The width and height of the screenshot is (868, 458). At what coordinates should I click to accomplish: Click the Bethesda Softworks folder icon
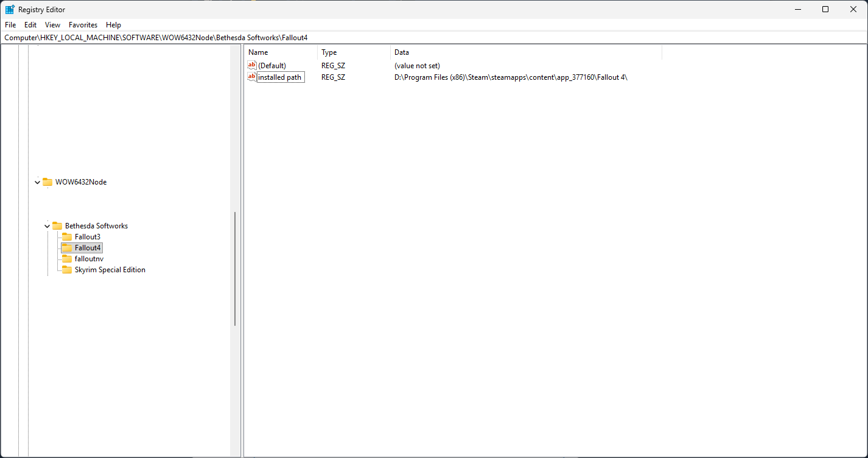[57, 226]
